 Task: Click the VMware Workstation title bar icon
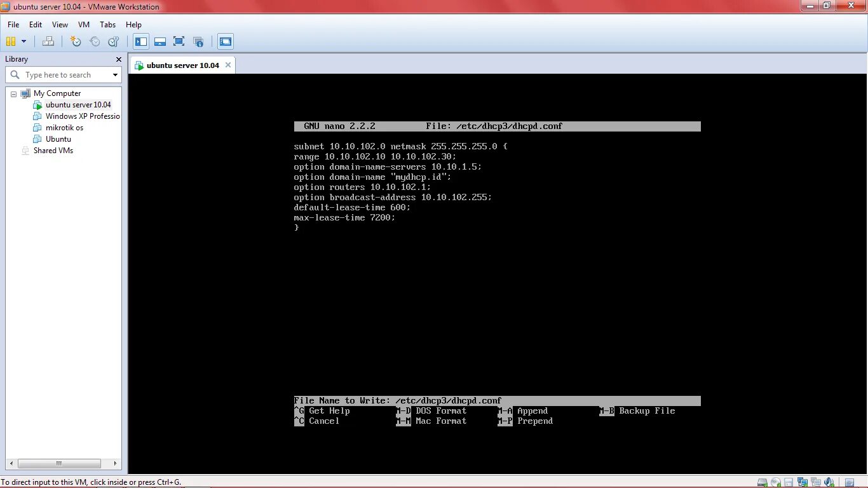tap(6, 6)
